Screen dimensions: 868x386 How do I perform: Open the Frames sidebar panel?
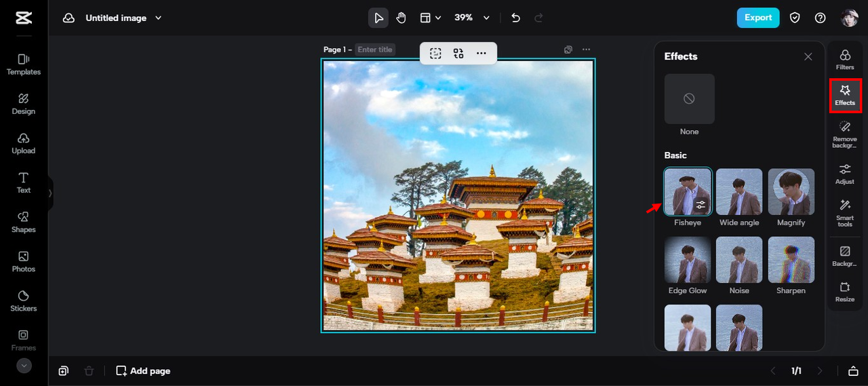click(x=24, y=340)
